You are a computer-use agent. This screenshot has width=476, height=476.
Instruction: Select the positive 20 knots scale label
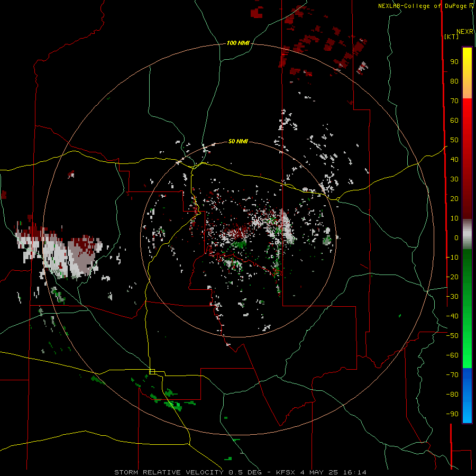pos(454,199)
